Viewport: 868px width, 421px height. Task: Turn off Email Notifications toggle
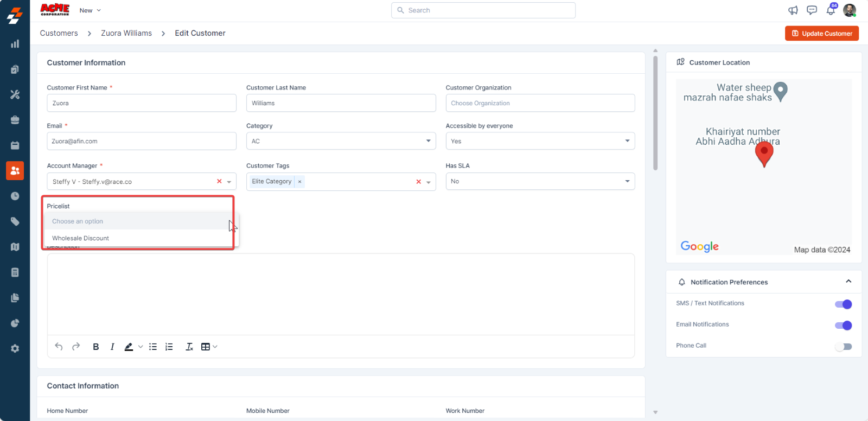843,326
